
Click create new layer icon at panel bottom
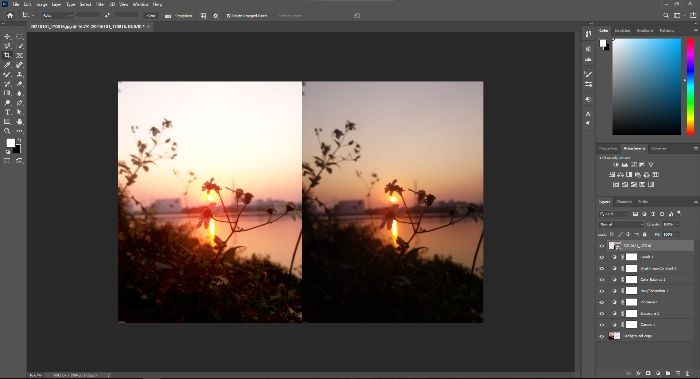tap(678, 373)
